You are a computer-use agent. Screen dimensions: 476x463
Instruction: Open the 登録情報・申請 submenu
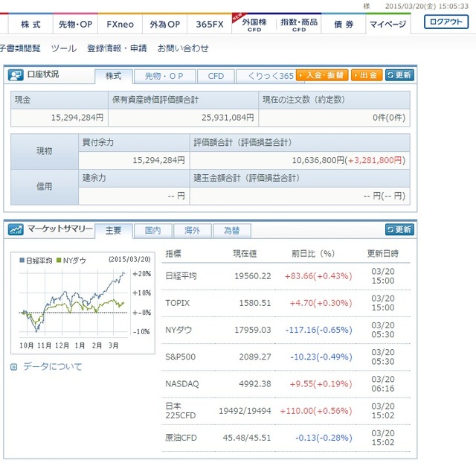click(x=117, y=48)
